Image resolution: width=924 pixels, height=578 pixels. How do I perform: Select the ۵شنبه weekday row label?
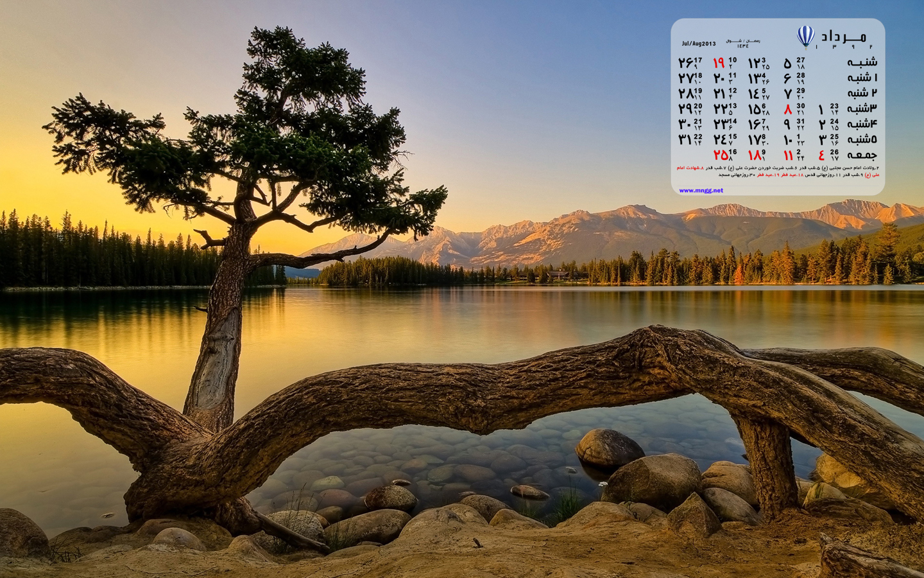click(862, 139)
